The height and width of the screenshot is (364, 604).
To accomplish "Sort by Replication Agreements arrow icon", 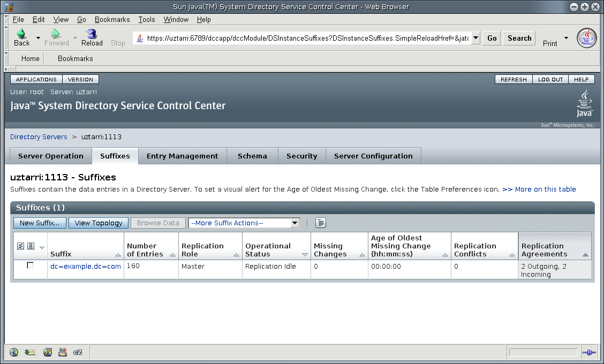I will coord(585,255).
